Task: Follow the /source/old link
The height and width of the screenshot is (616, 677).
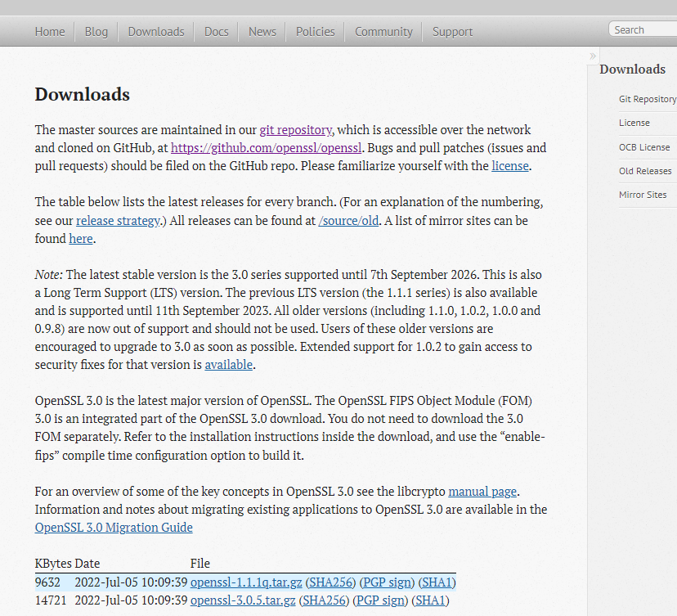Action: pyautogui.click(x=348, y=221)
